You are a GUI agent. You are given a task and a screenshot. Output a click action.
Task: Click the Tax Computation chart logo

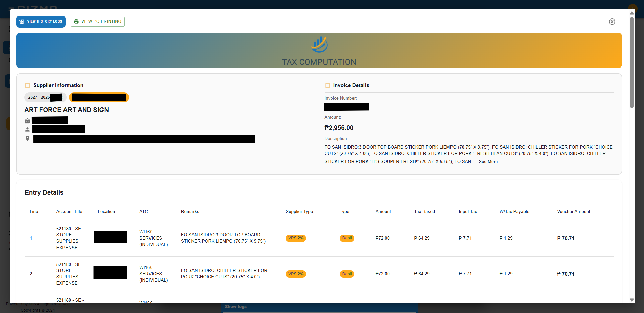pos(319,44)
